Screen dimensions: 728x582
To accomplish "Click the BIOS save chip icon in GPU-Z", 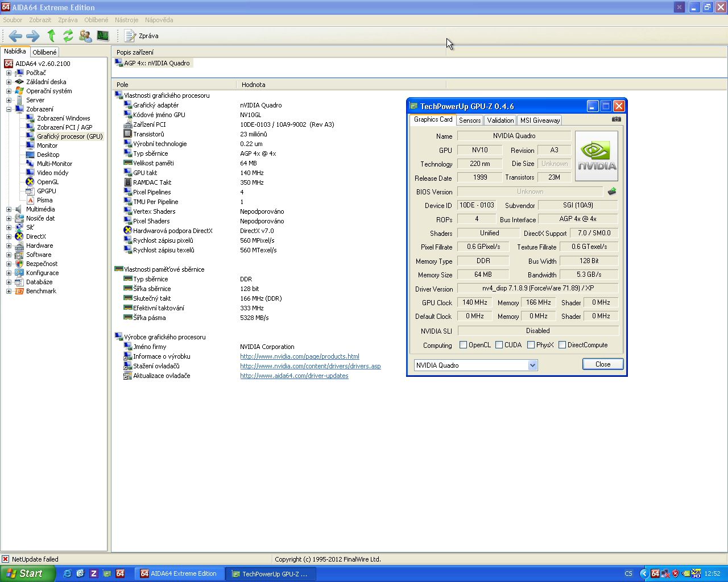I will click(612, 192).
